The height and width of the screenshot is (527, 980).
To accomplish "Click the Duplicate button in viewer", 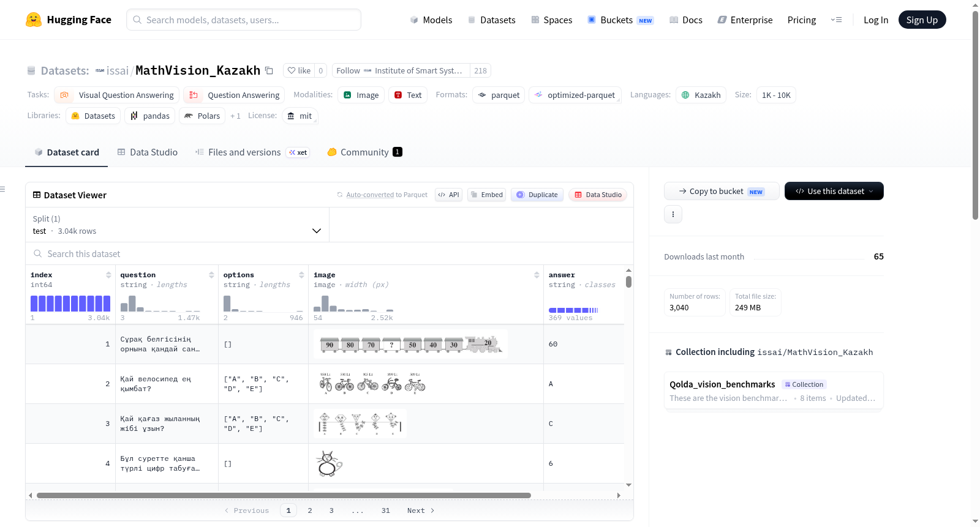I will coord(537,195).
